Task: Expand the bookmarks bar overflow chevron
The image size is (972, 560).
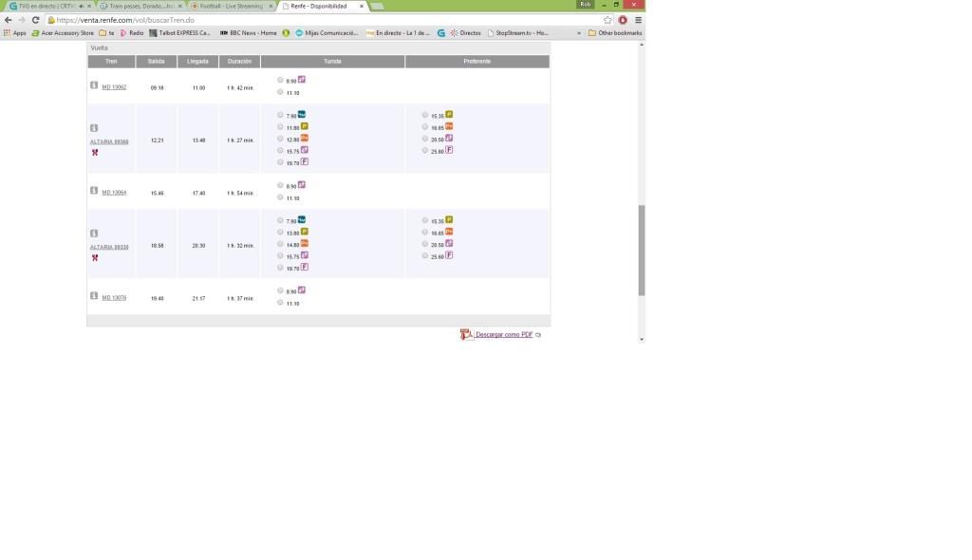Action: click(x=579, y=33)
